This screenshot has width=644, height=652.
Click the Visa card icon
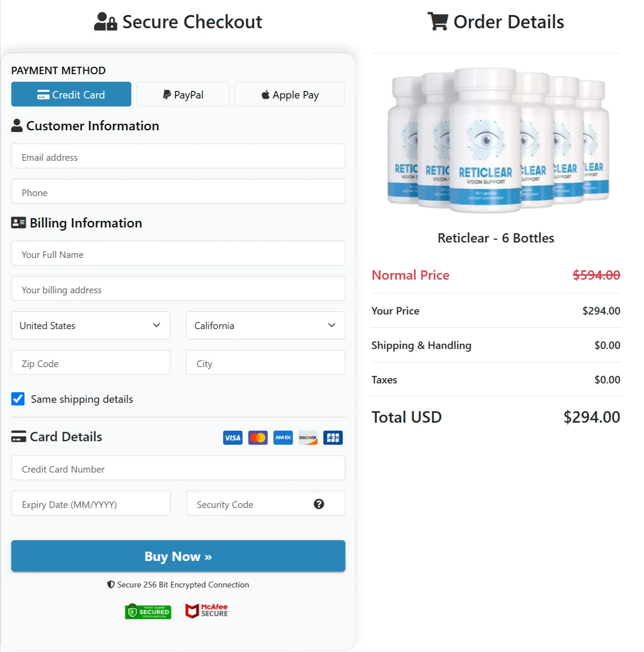tap(232, 437)
